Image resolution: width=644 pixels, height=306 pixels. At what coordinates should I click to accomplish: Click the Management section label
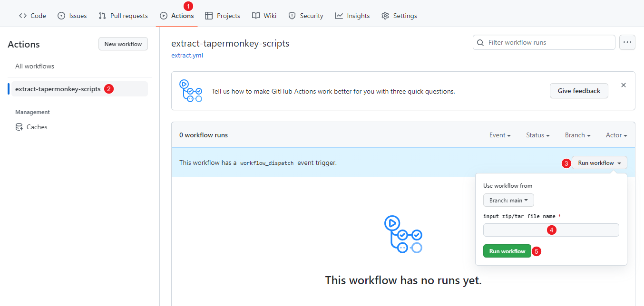point(32,112)
